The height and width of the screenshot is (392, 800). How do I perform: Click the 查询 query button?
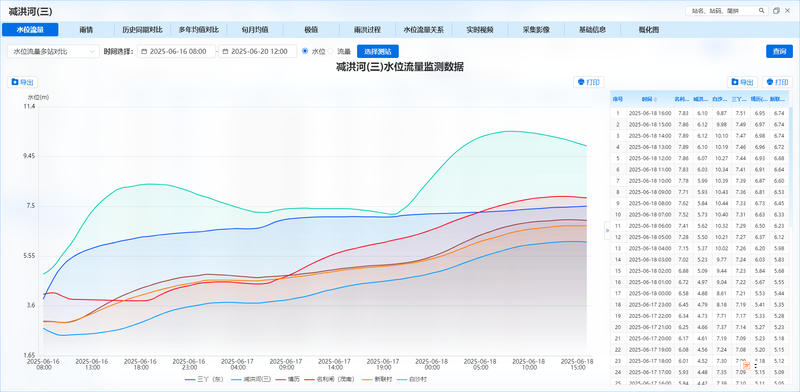pos(779,51)
